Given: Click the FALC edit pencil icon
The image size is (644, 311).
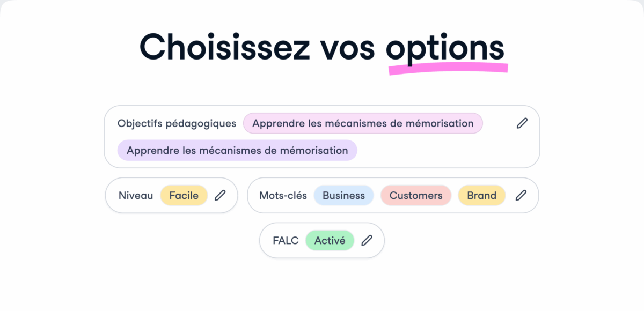Looking at the screenshot, I should click(x=367, y=240).
